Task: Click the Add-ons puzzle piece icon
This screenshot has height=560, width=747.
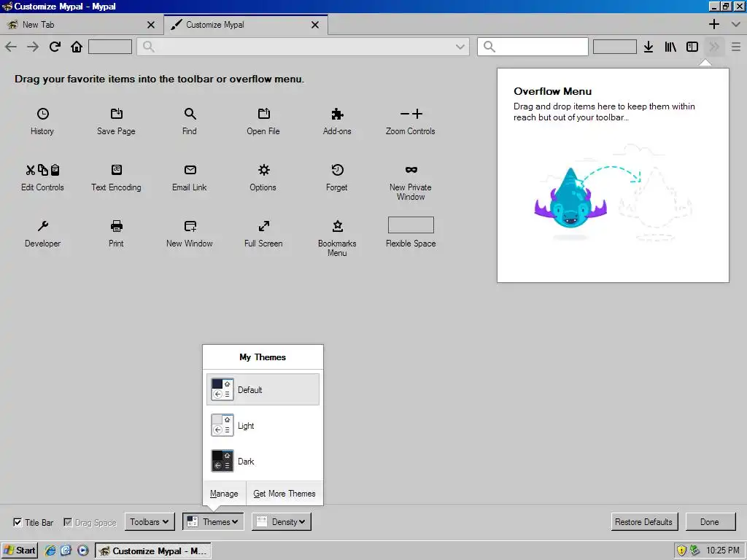Action: point(337,114)
